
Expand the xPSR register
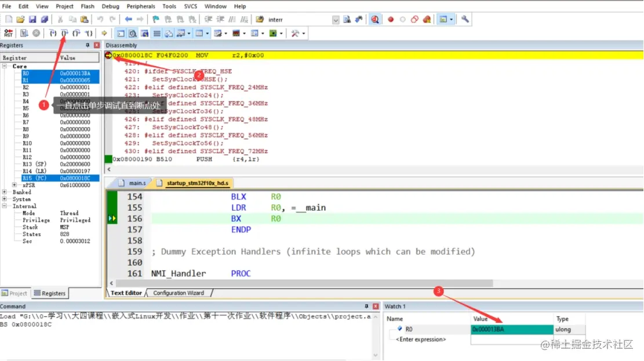pyautogui.click(x=14, y=185)
